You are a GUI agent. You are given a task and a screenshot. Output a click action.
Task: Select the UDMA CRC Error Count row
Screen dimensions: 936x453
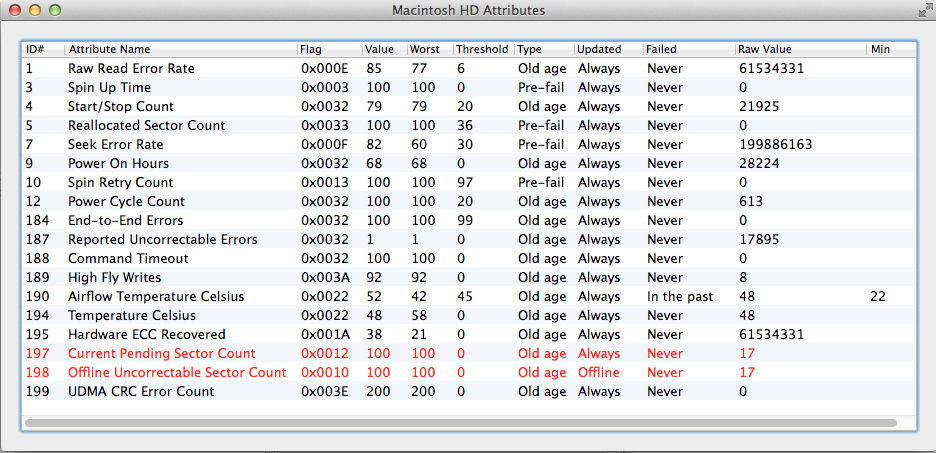pyautogui.click(x=469, y=392)
